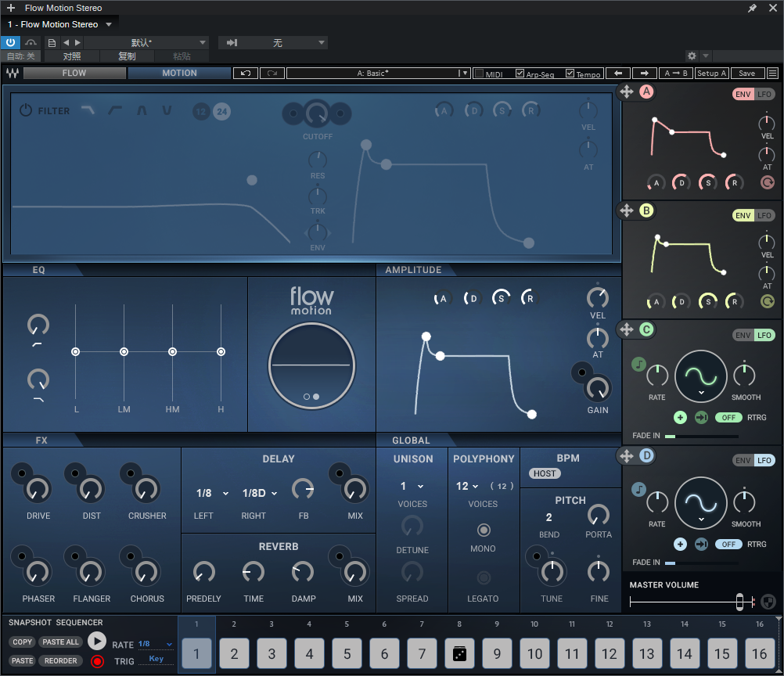Play the snapshot sequencer

(x=97, y=641)
